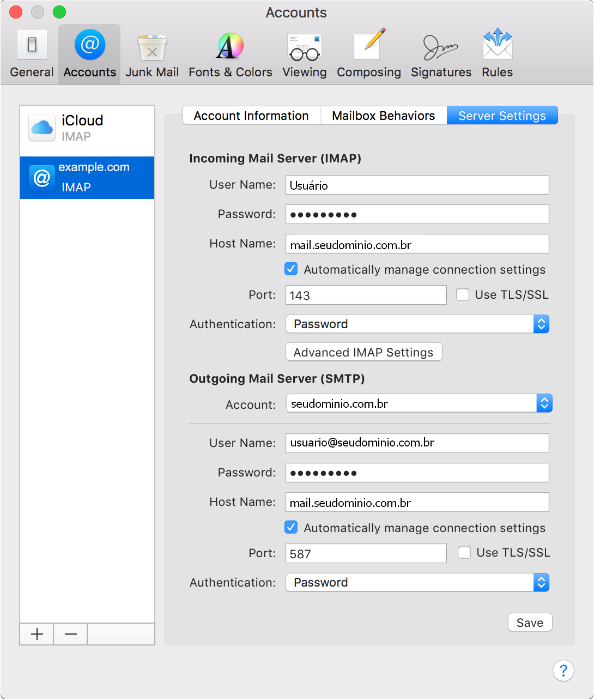Click the outgoing Host Name field
The image size is (594, 700).
[417, 502]
